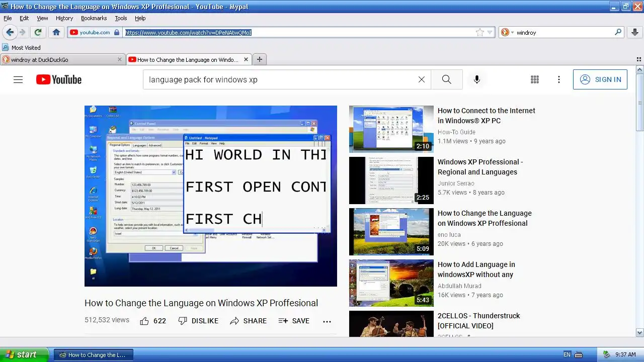Click the SIGN IN button
644x362 pixels.
[600, 79]
